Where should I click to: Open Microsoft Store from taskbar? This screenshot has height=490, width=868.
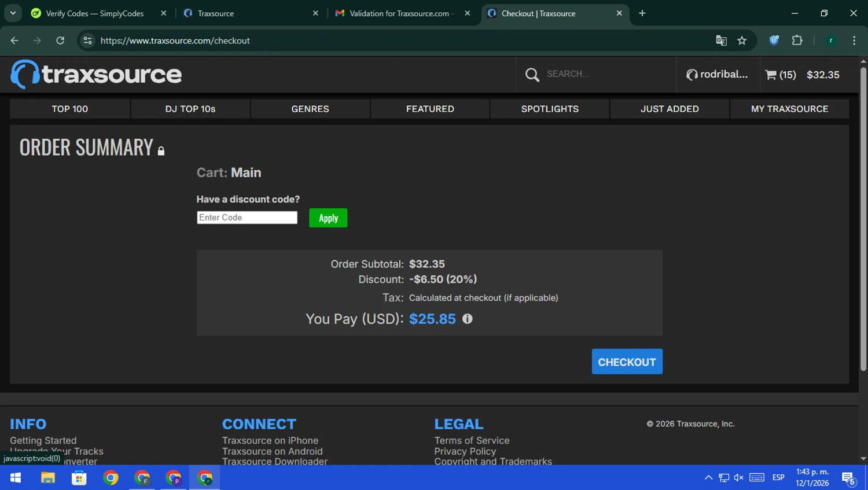pyautogui.click(x=79, y=478)
